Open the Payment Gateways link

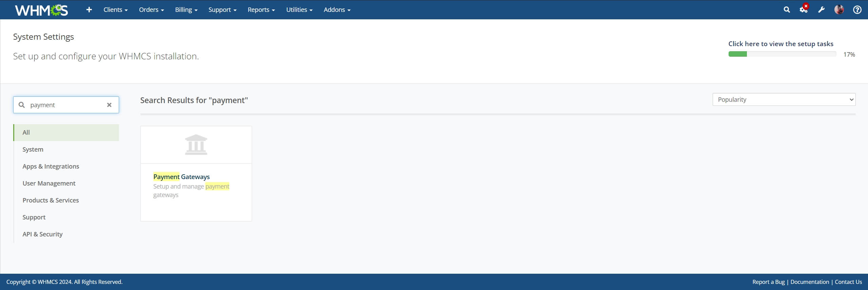pos(181,177)
